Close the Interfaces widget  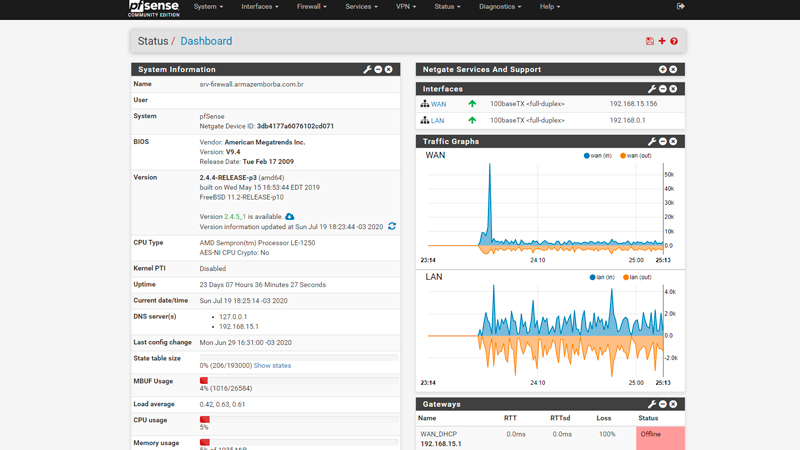point(673,89)
